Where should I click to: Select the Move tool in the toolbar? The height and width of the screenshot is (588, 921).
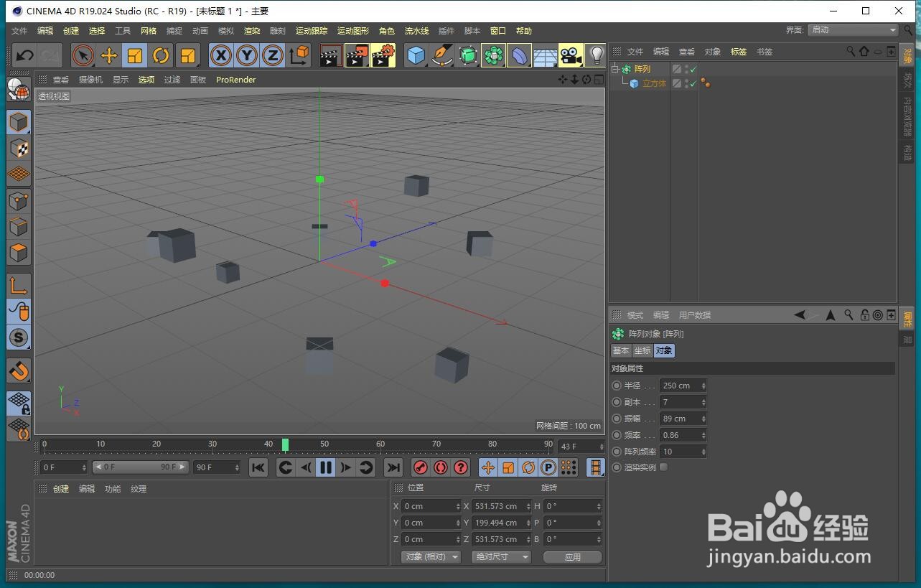pyautogui.click(x=109, y=55)
